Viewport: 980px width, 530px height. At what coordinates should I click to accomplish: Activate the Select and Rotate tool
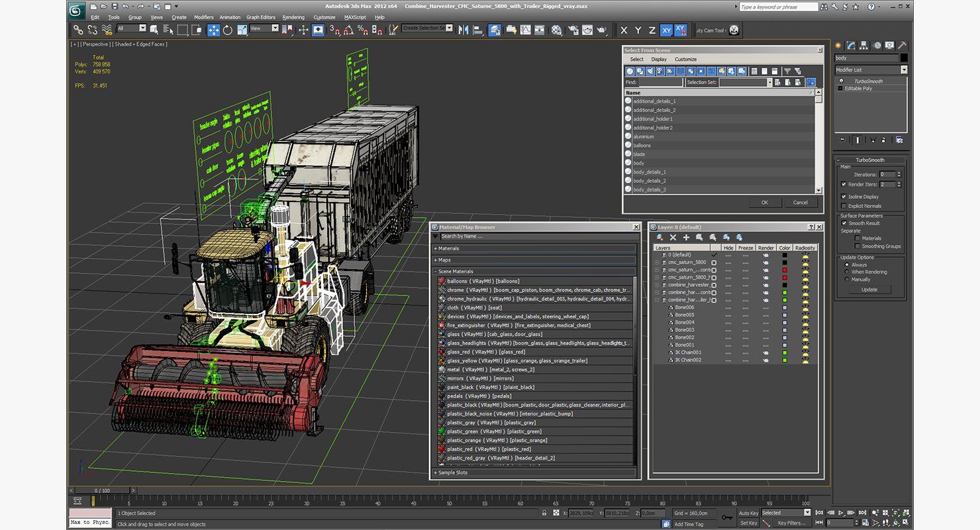point(228,30)
